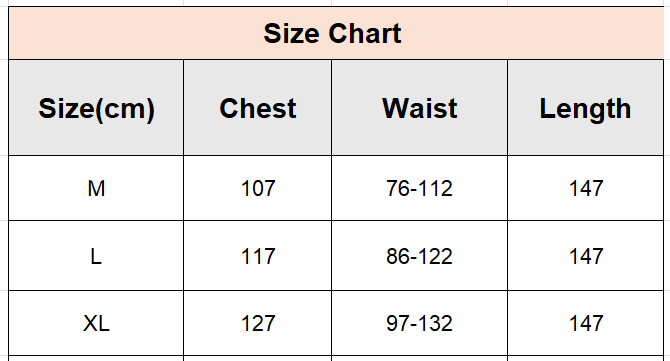
Task: Click the chest value 107
Action: (x=258, y=188)
